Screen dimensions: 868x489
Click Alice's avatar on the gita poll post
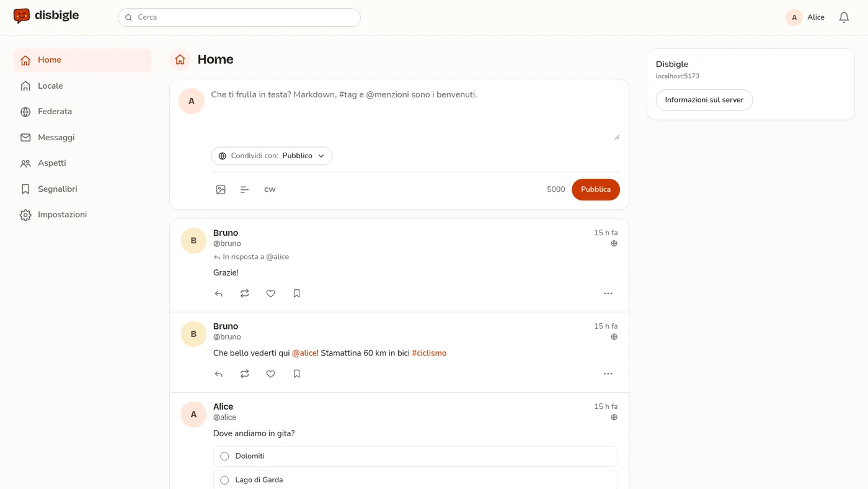click(x=193, y=415)
